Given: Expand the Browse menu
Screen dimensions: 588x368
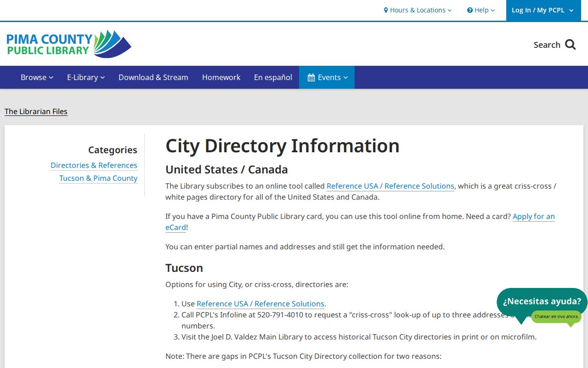Looking at the screenshot, I should [x=37, y=77].
